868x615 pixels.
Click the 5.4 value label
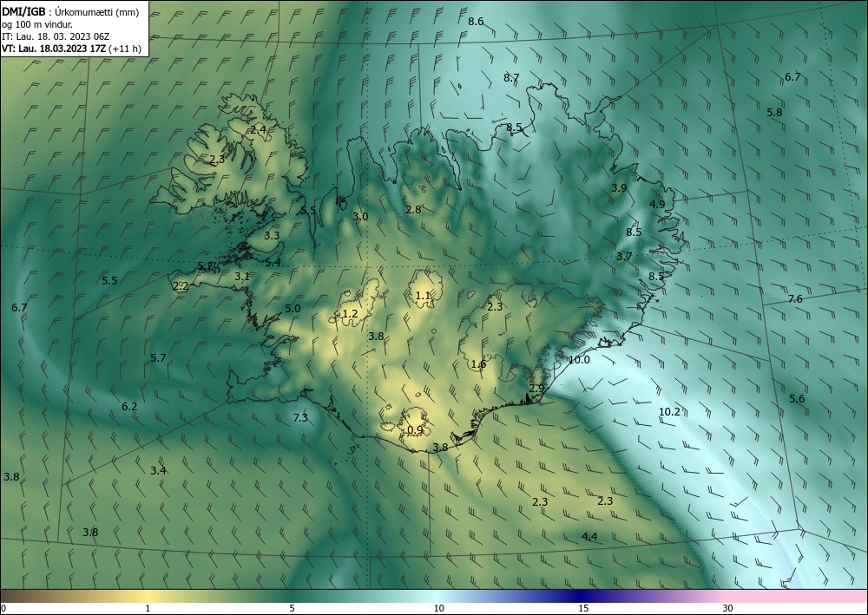point(273,263)
